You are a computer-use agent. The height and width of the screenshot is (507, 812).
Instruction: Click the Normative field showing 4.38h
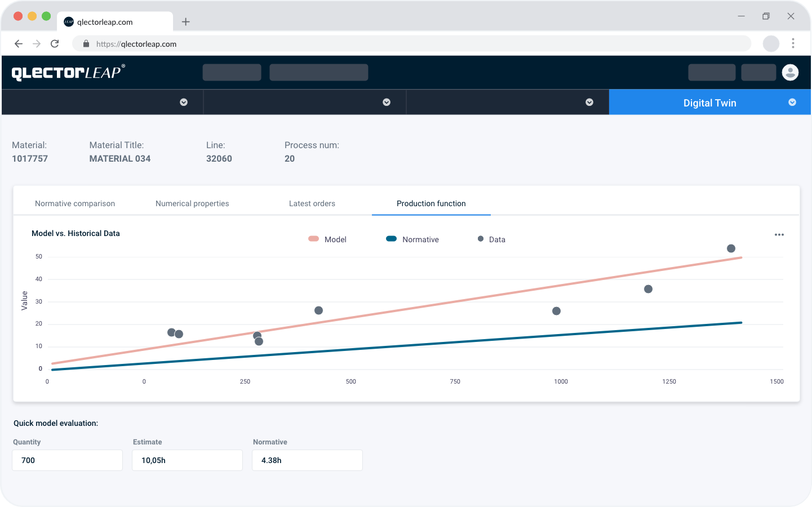[308, 460]
